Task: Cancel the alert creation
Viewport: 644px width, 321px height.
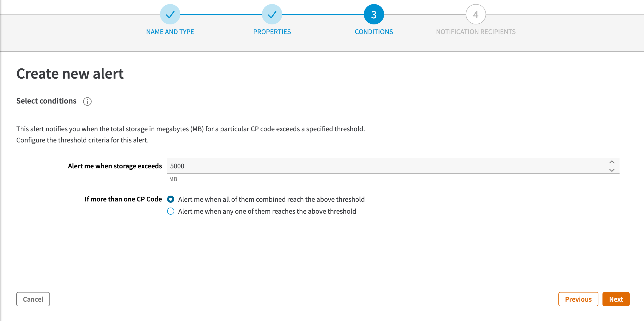Action: [x=33, y=299]
